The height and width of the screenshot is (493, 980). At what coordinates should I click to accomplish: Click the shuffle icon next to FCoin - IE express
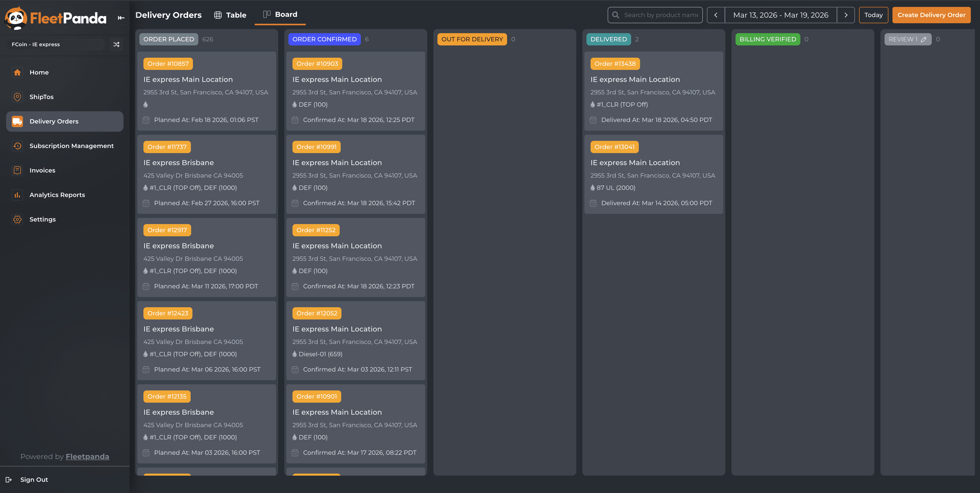coord(116,44)
